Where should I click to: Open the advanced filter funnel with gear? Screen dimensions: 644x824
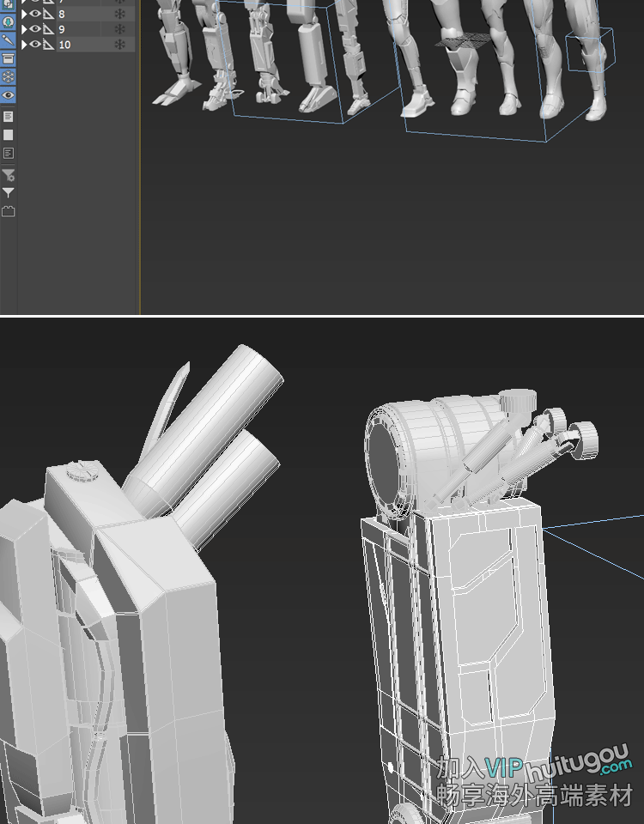click(x=8, y=175)
